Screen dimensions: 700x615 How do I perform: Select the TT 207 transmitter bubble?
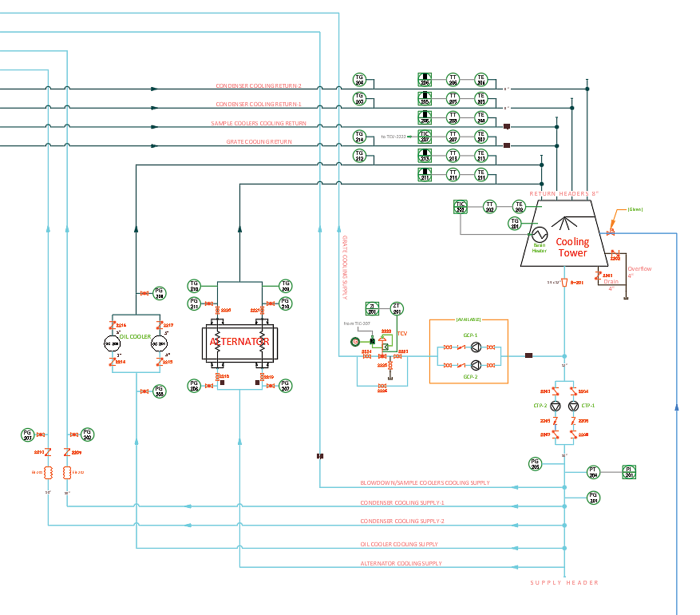coord(453,136)
